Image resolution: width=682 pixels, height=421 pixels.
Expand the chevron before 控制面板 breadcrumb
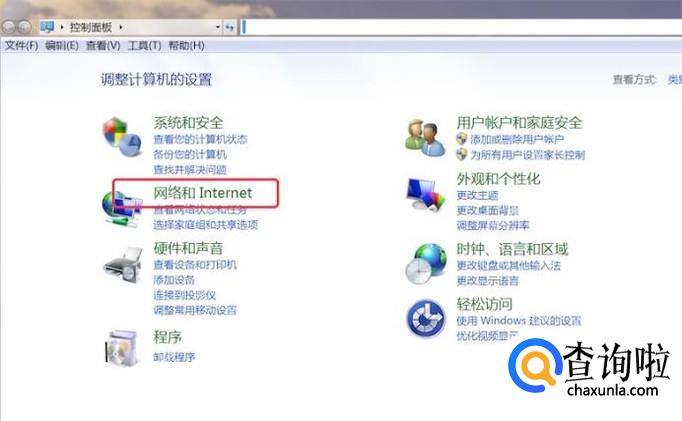pos(62,27)
